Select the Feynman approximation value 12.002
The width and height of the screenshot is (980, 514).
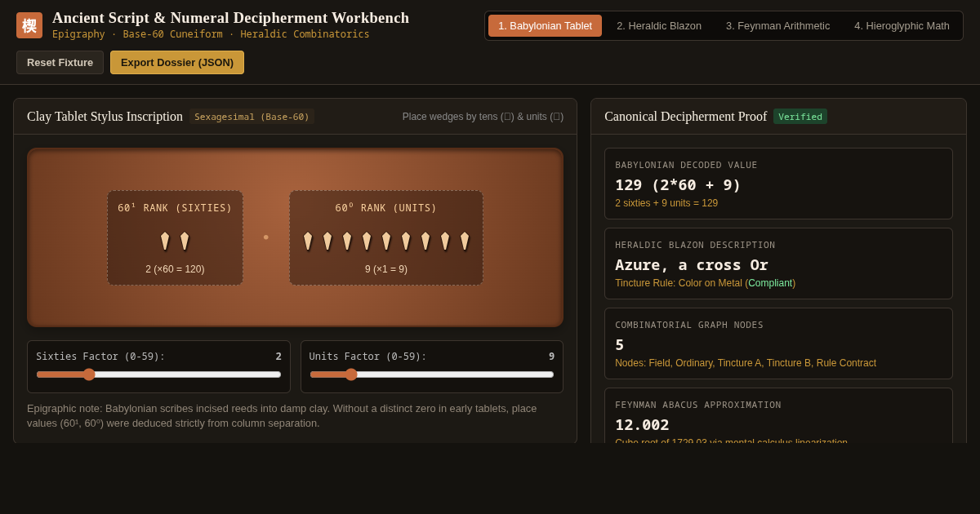coord(642,424)
